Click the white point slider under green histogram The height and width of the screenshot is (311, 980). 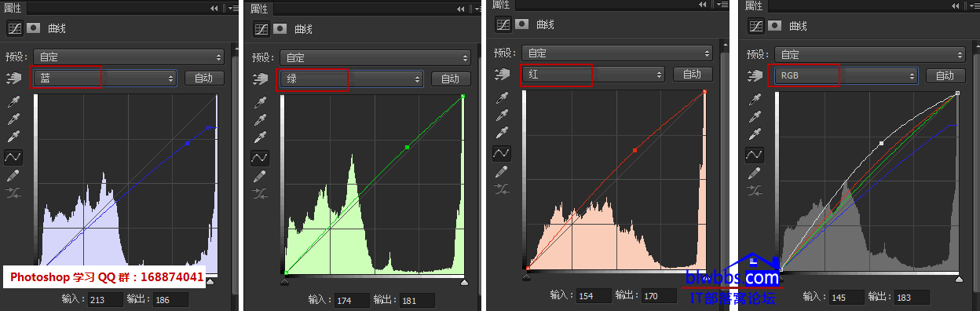pos(463,281)
